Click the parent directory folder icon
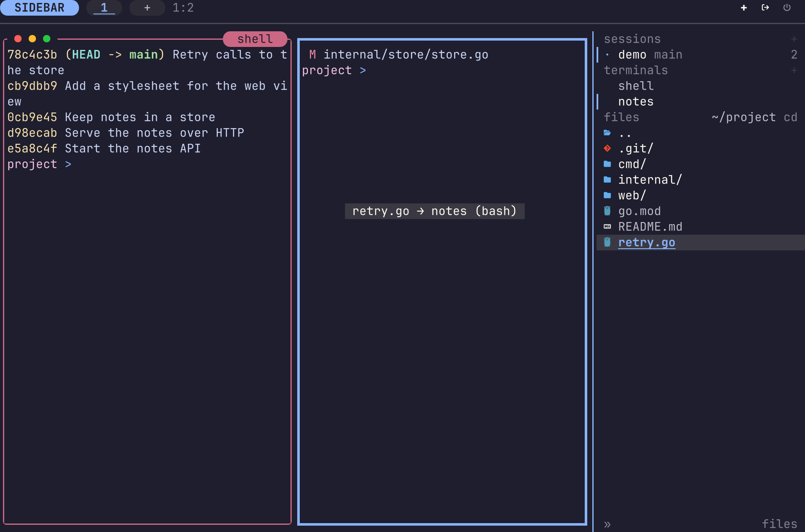This screenshot has height=532, width=805. point(607,133)
